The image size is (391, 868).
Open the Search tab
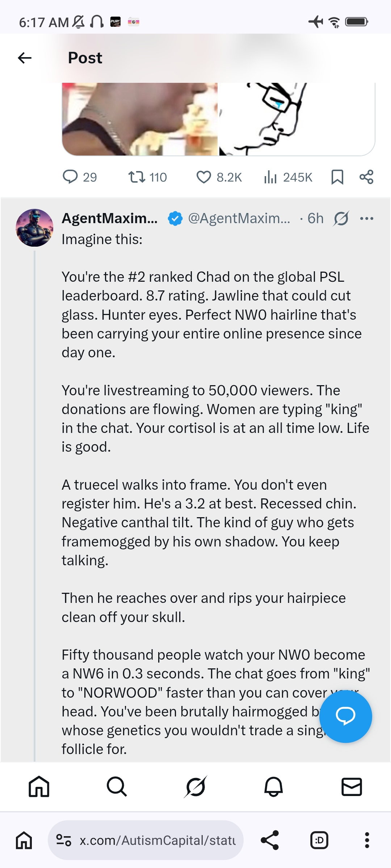117,787
